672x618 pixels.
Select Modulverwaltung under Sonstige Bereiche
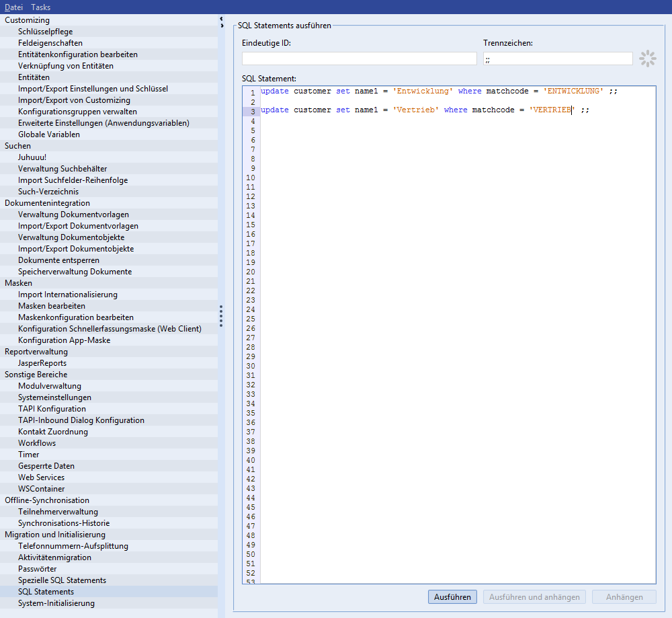(50, 386)
